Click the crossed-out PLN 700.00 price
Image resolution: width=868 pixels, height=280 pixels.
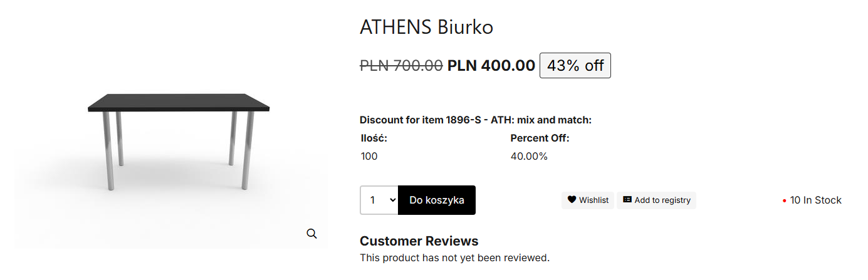coord(401,65)
